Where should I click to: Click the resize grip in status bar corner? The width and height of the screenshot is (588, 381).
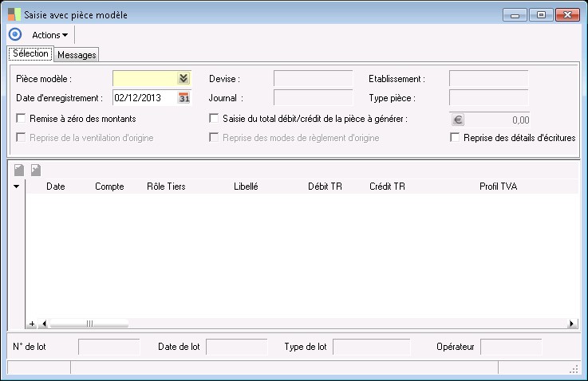(574, 369)
